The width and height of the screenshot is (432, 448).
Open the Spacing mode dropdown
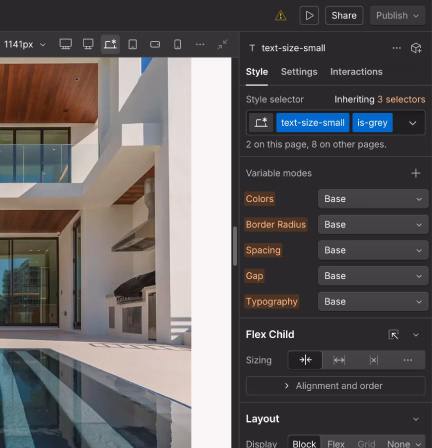tap(373, 250)
